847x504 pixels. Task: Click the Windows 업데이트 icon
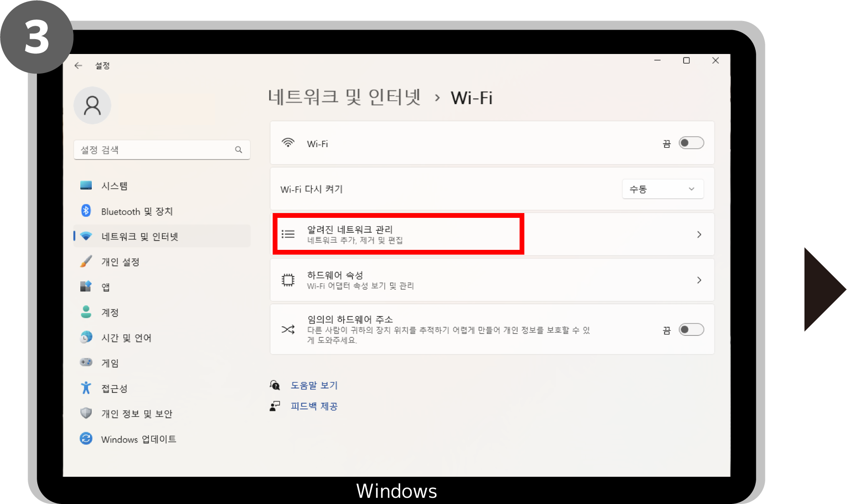86,439
